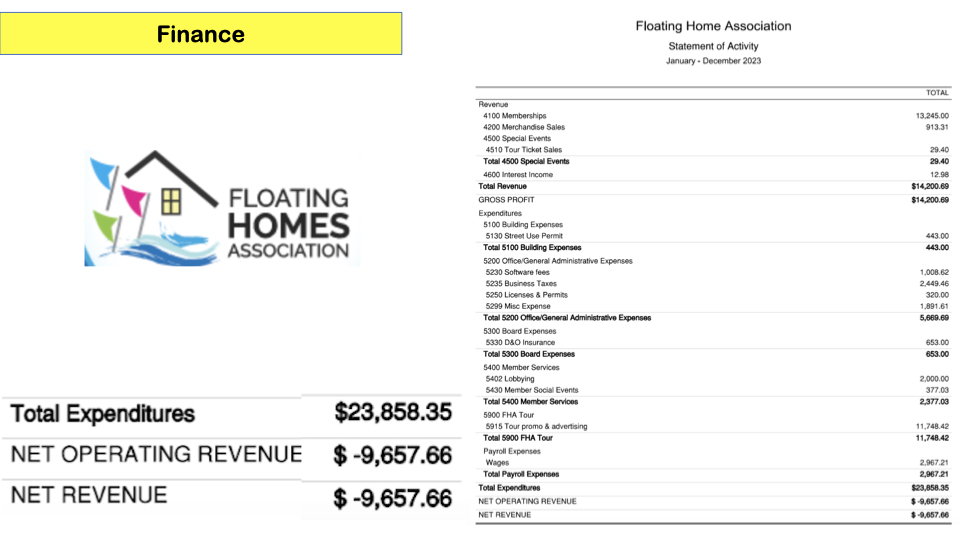The height and width of the screenshot is (540, 960).
Task: Click the January - December 2023 date range
Action: (713, 61)
